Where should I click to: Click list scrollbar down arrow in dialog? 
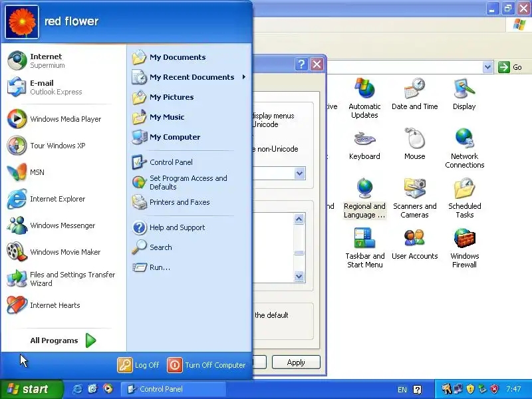coord(299,276)
